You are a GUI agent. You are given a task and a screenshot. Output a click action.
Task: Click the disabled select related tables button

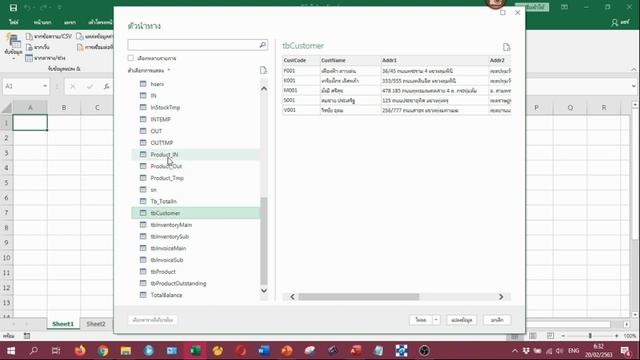click(x=153, y=320)
